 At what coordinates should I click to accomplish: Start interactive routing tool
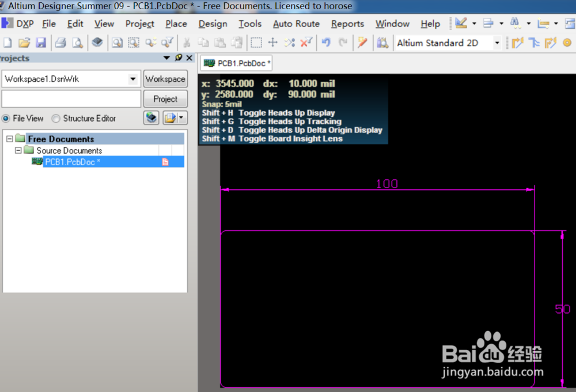point(517,43)
